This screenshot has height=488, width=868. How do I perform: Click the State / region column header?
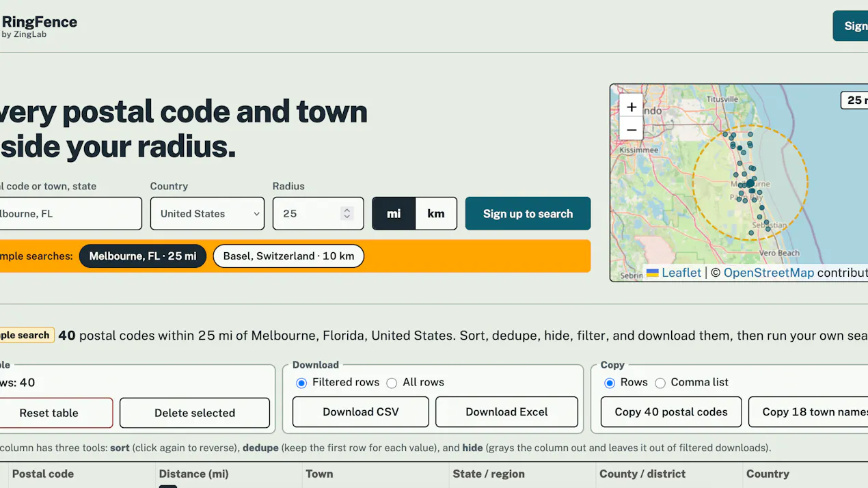(489, 474)
